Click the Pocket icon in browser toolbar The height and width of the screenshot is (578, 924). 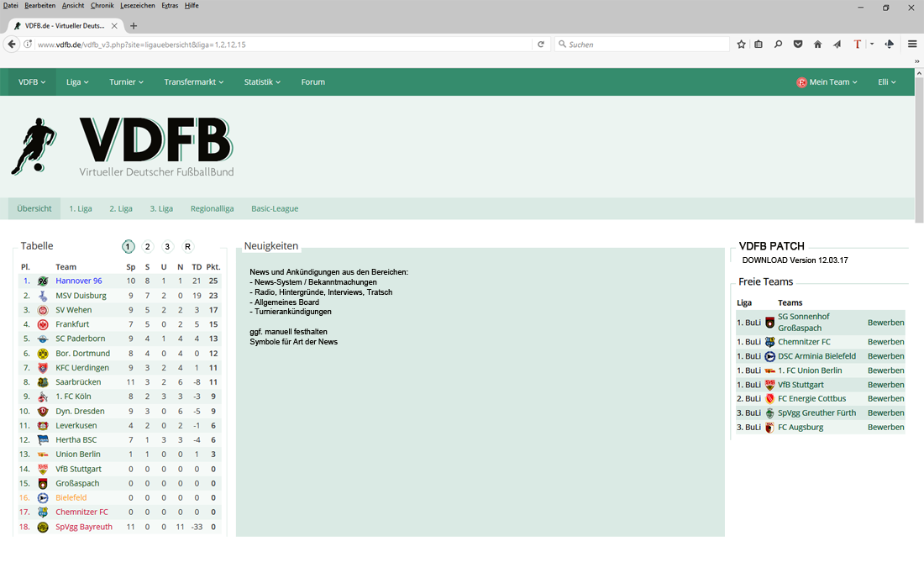tap(798, 45)
